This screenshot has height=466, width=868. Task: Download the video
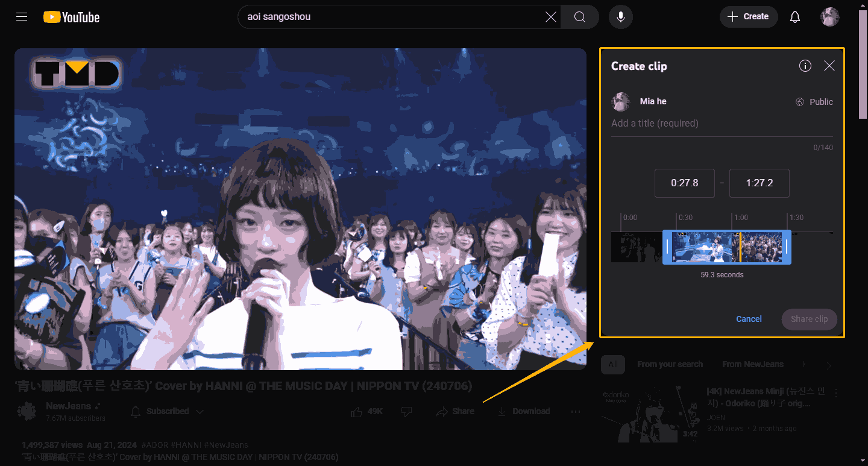[524, 411]
